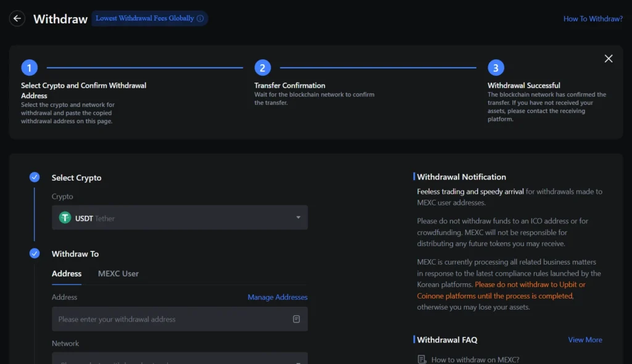
Task: Click the FAQ document icon
Action: (422, 359)
